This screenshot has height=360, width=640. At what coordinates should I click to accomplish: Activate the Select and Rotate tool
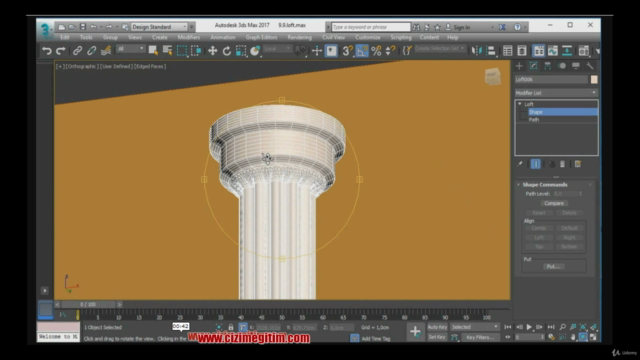click(227, 51)
